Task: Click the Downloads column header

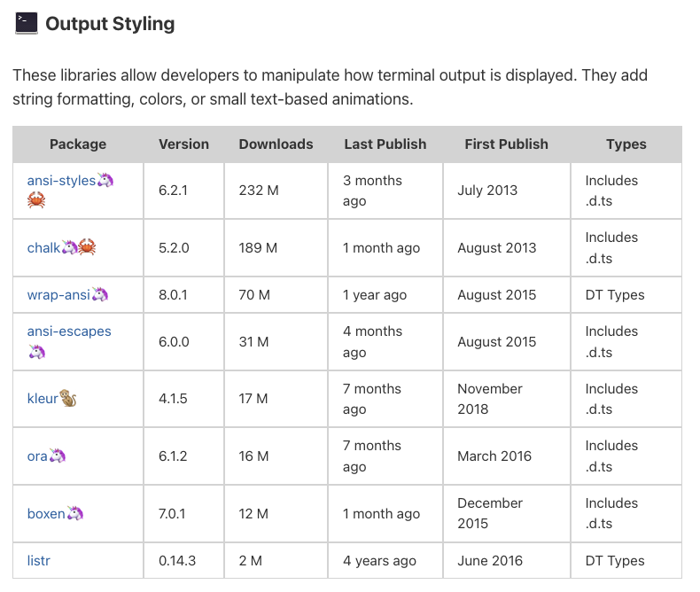Action: [x=276, y=144]
